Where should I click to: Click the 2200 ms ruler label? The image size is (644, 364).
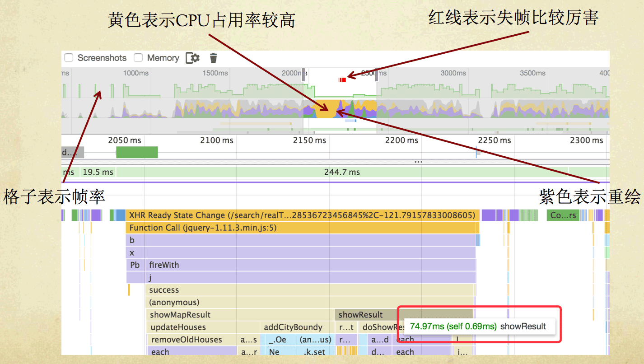click(x=401, y=140)
